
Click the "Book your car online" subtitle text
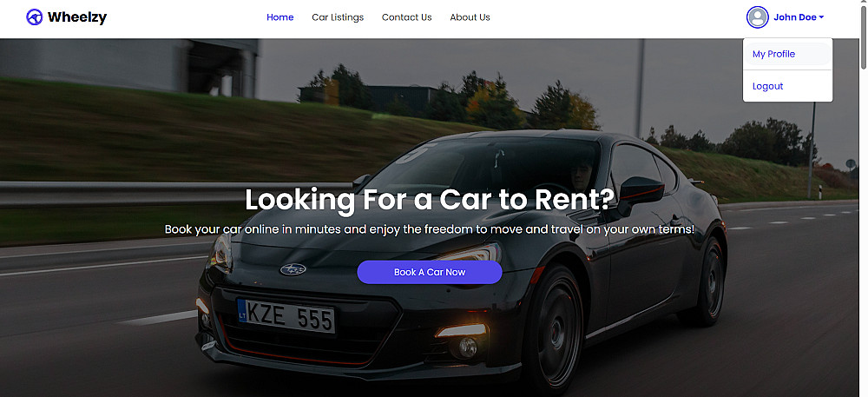click(x=430, y=229)
